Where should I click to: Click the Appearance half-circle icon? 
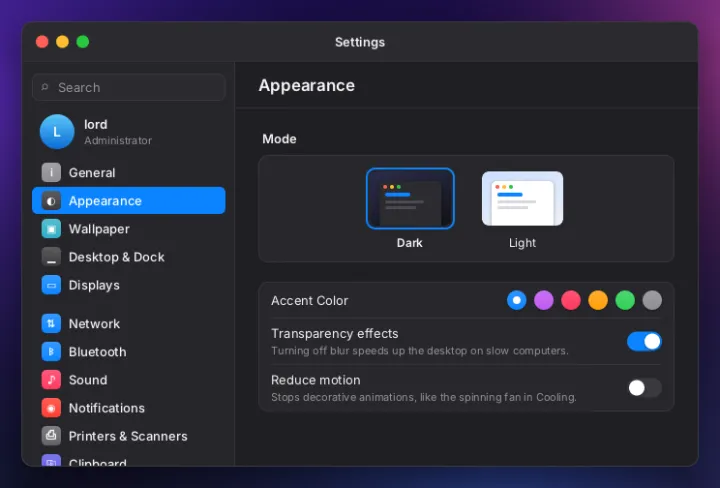[x=51, y=201]
